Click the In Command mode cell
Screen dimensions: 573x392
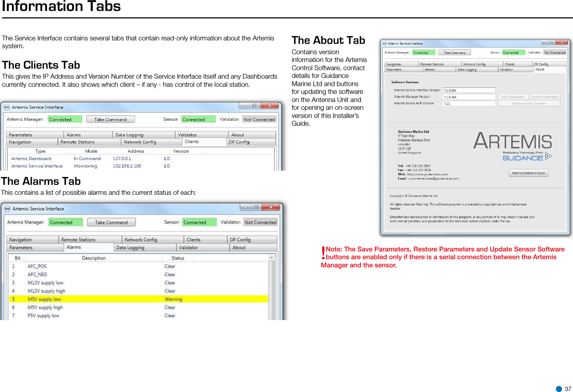tap(87, 159)
